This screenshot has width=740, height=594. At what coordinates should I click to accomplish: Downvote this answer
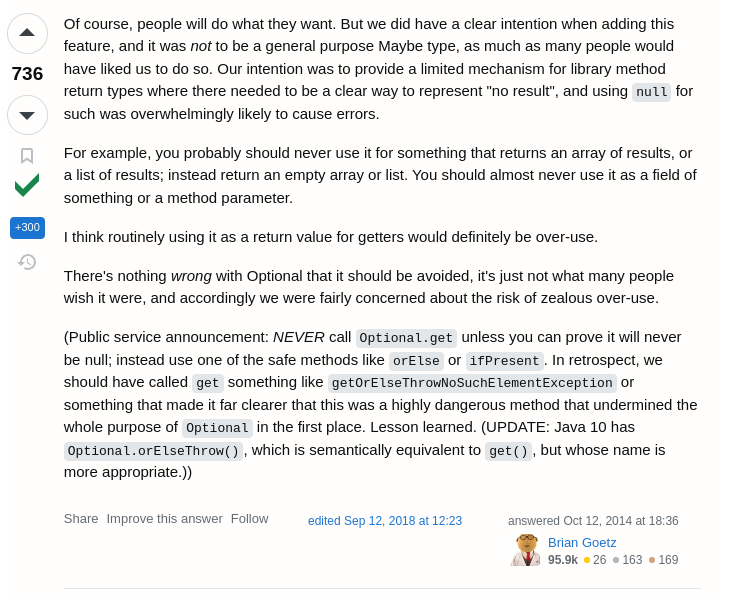[x=27, y=115]
